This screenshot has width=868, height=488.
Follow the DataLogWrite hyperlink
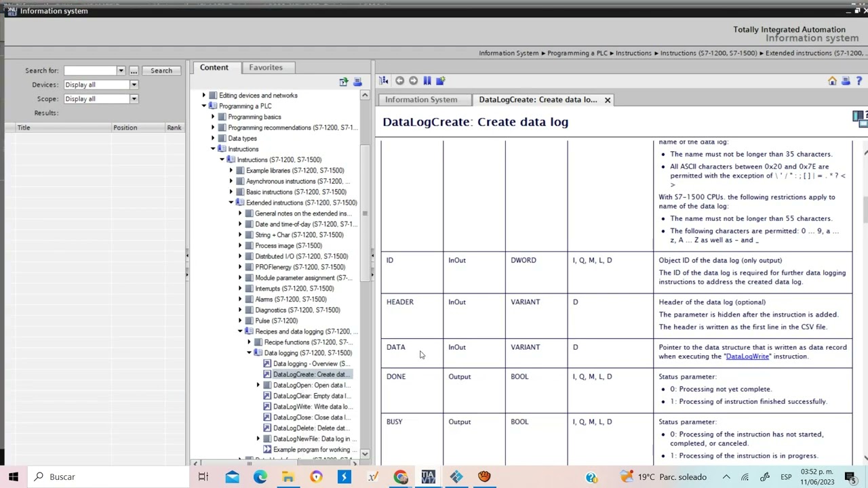(747, 357)
